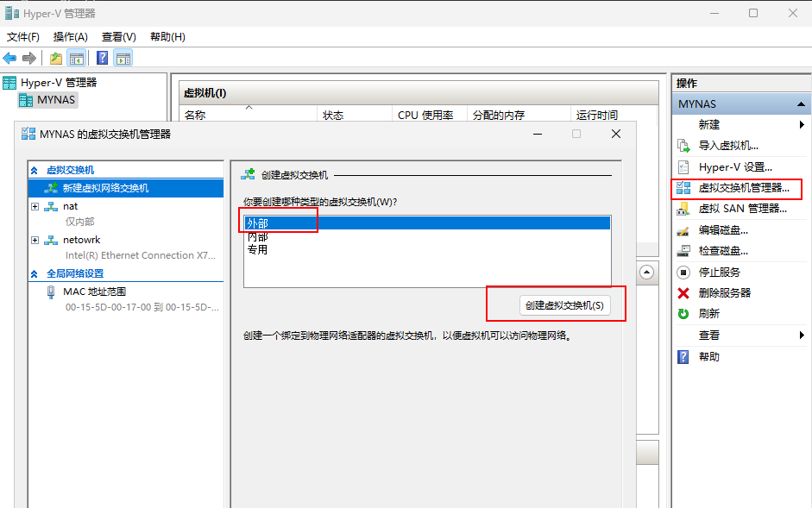Open Hyper-V 设置 from actions pane
The width and height of the screenshot is (812, 508).
tap(735, 167)
